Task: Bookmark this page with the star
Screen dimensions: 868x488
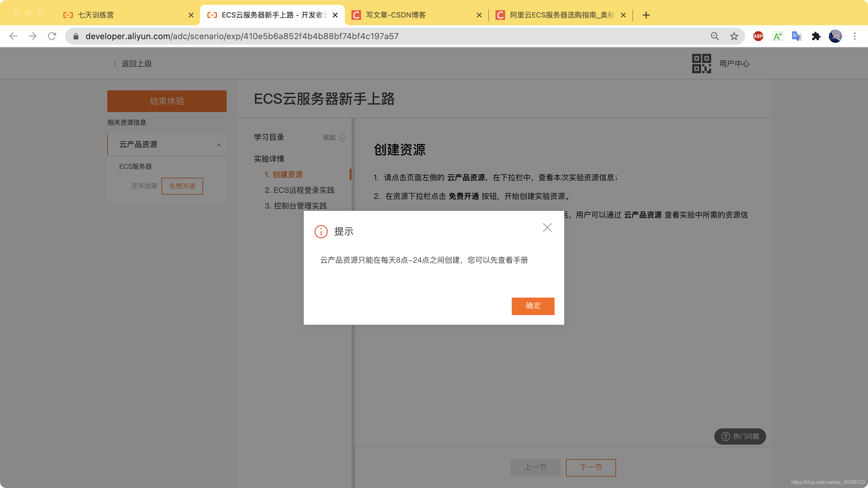Action: 734,36
